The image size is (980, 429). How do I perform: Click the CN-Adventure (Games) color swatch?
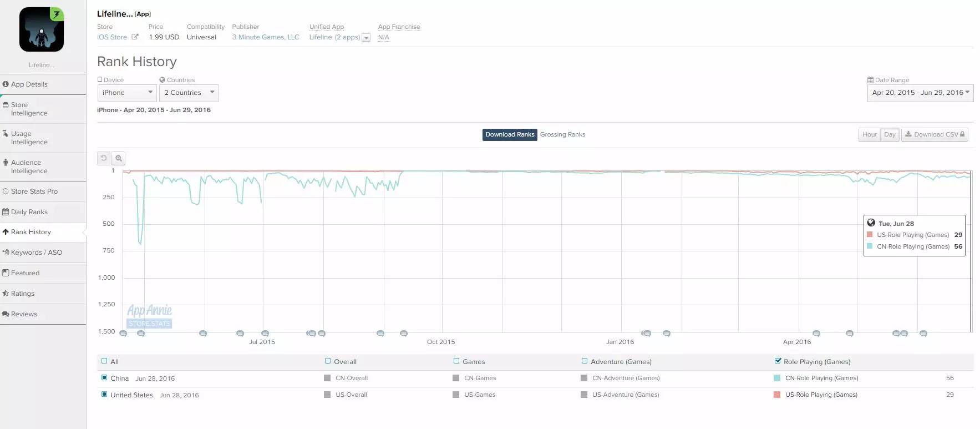pyautogui.click(x=584, y=378)
